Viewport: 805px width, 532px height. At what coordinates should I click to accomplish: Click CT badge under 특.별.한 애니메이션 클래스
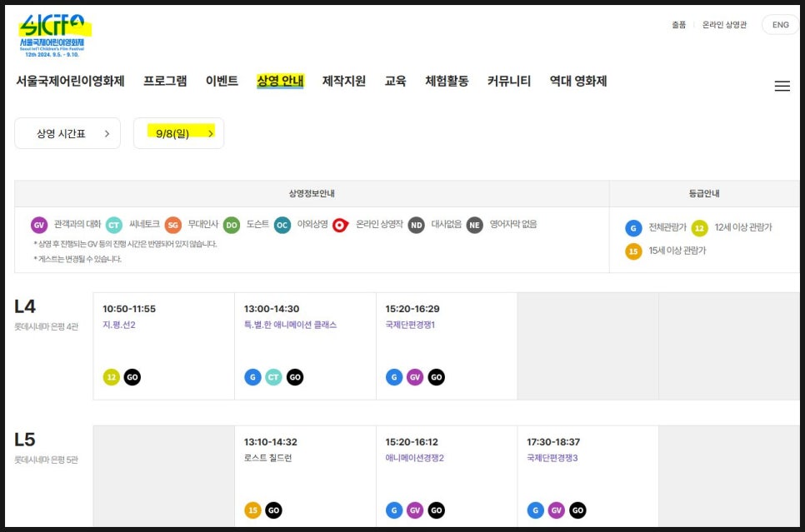(273, 377)
